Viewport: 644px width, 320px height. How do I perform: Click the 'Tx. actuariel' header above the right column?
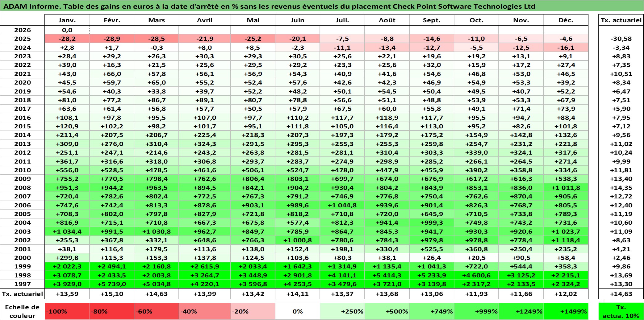tap(621, 20)
